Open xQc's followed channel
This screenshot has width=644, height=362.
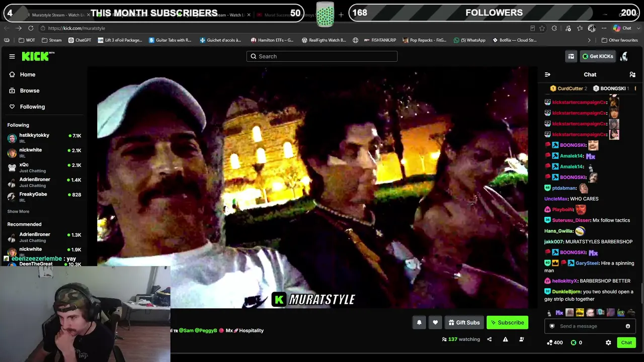[44, 167]
